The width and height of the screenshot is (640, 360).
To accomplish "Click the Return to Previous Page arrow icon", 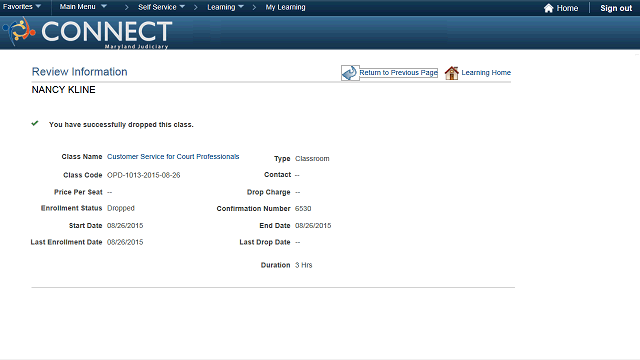I will point(350,73).
